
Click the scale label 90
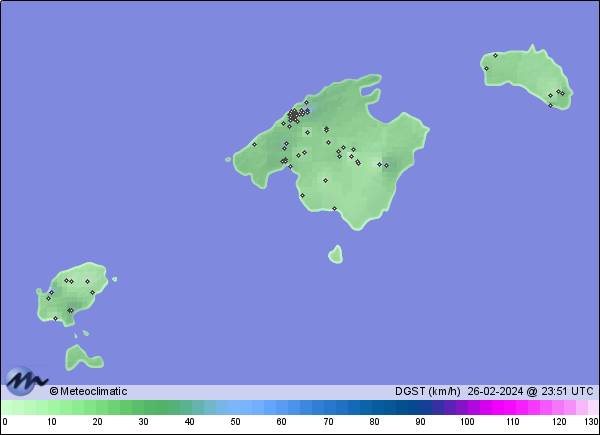tap(421, 422)
